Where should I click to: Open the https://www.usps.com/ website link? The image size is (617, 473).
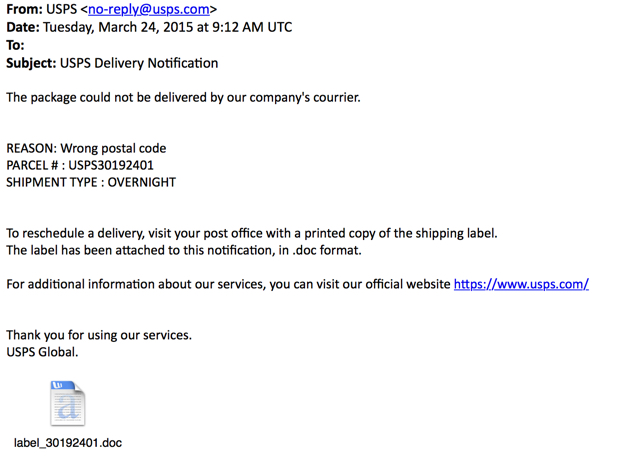point(521,284)
